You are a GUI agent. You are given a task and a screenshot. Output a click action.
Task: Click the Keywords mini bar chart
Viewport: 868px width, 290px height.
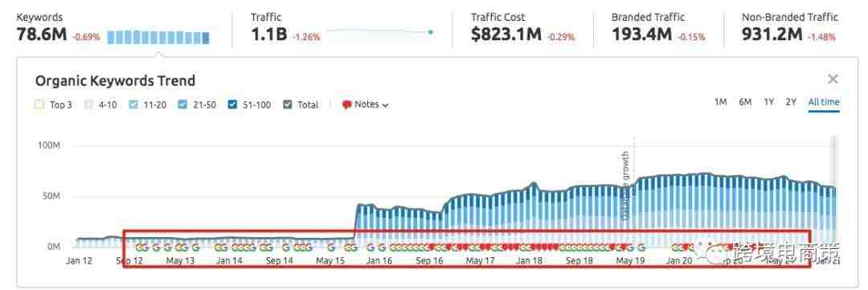tap(158, 38)
